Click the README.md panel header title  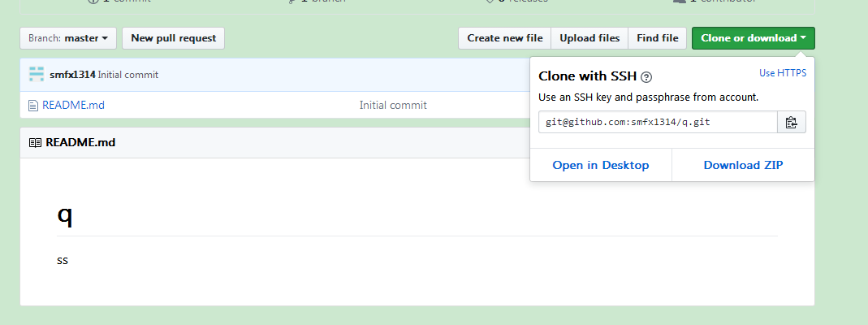(80, 143)
